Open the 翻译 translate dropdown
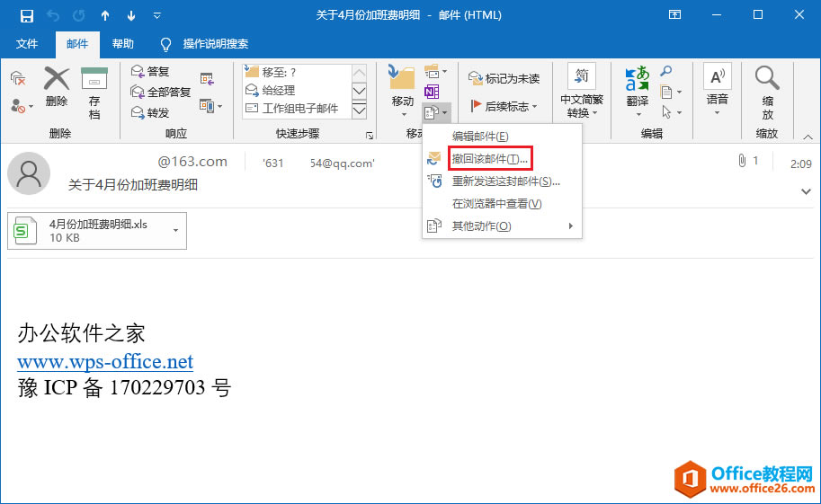This screenshot has height=504, width=821. (638, 92)
